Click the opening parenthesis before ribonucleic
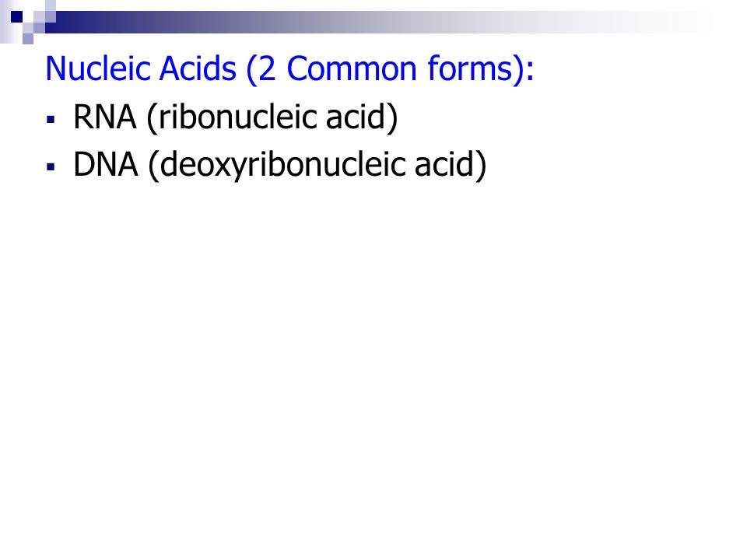Screen dimensions: 747x560 (152, 118)
